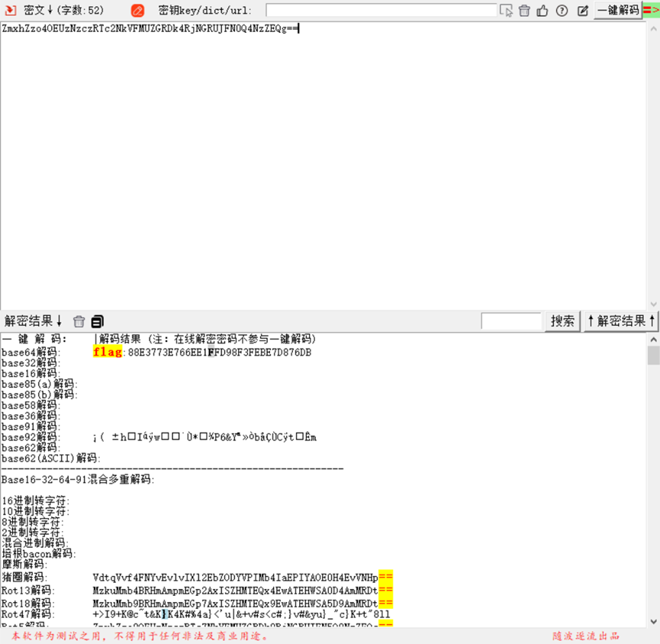Click the copy results icon beside trash
Screen dimensions: 660x644
point(97,321)
